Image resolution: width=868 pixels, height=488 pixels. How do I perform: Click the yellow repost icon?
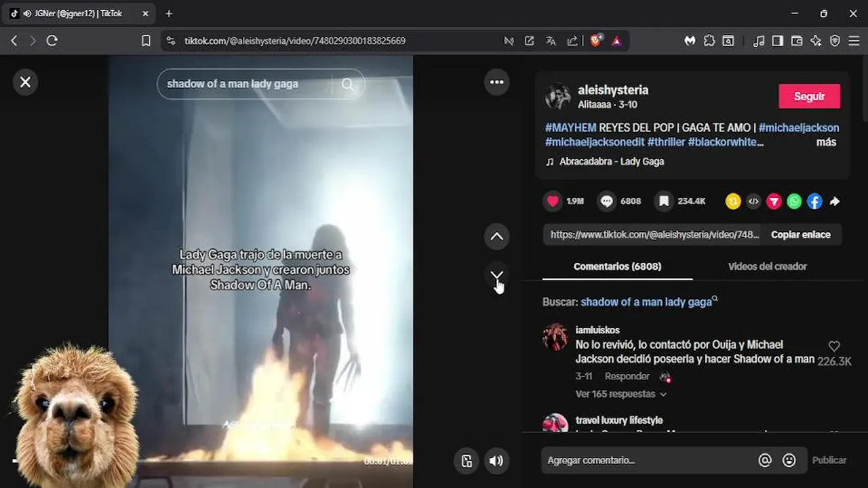(733, 201)
